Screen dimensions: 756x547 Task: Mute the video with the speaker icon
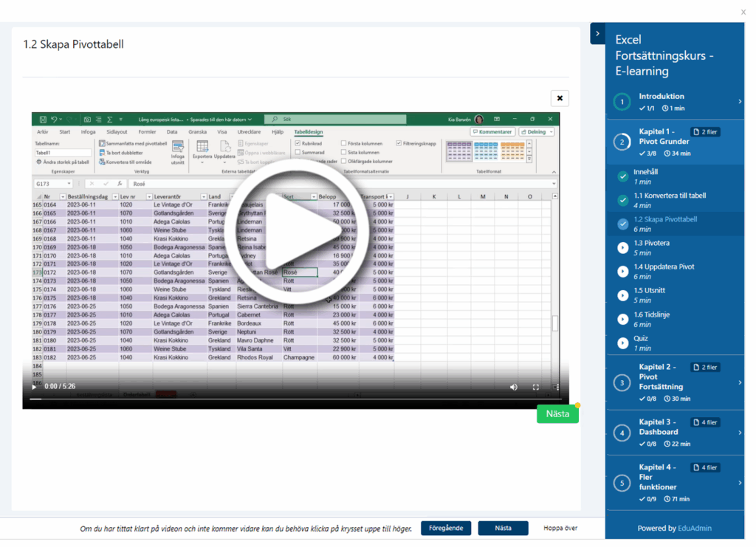click(x=514, y=387)
